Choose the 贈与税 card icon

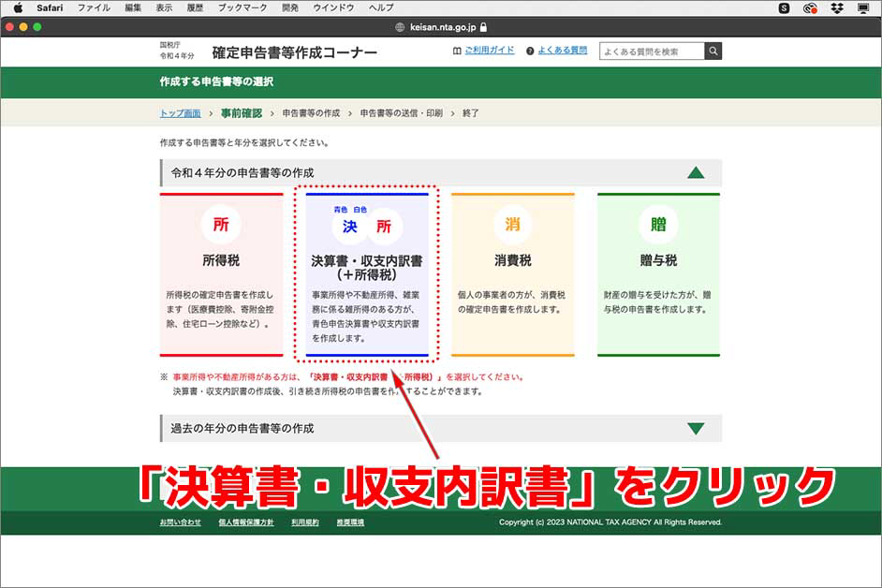click(x=658, y=223)
